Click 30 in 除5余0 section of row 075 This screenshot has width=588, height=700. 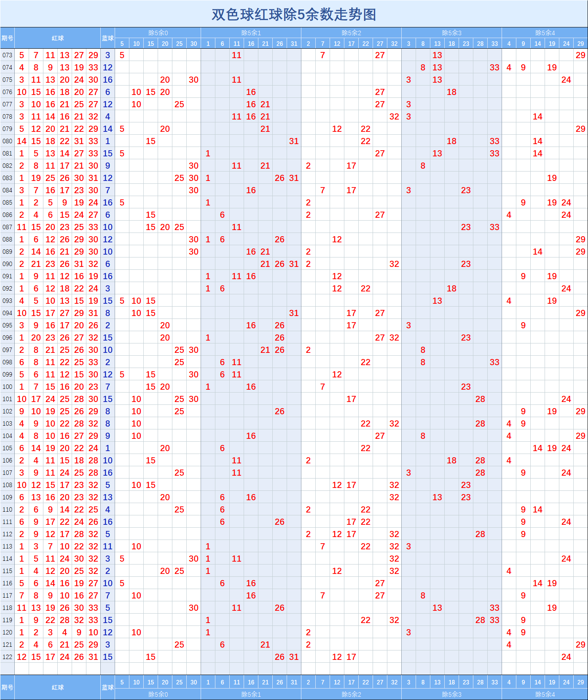point(194,79)
